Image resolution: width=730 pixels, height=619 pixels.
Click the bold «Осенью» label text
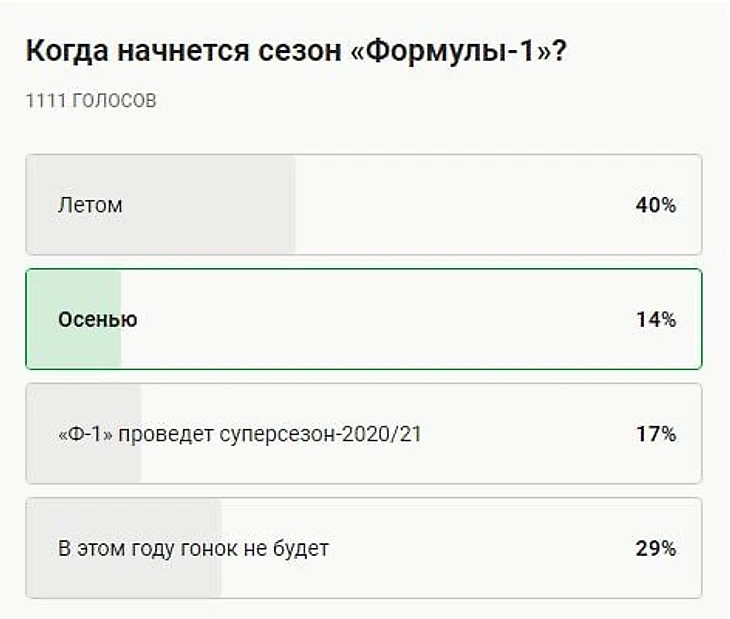(98, 320)
